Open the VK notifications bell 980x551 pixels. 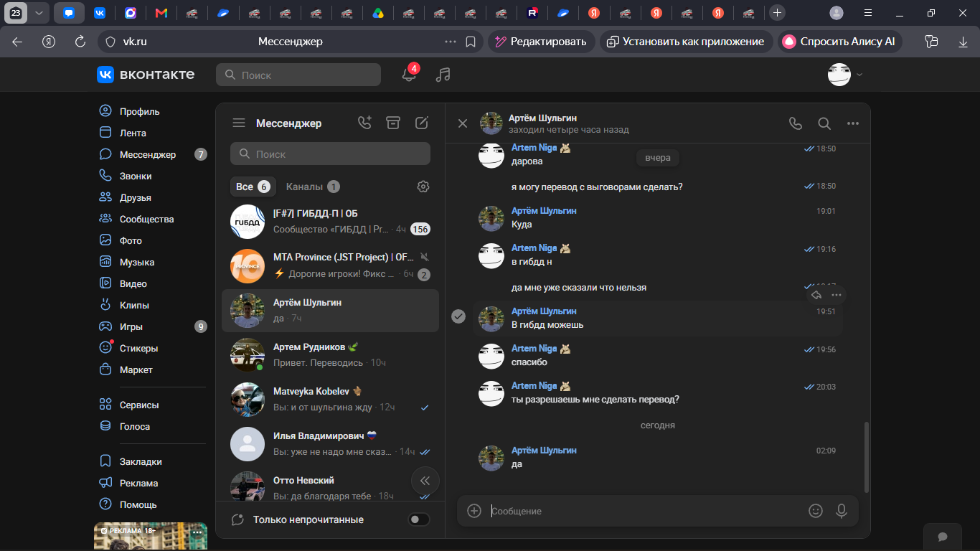[x=409, y=75]
